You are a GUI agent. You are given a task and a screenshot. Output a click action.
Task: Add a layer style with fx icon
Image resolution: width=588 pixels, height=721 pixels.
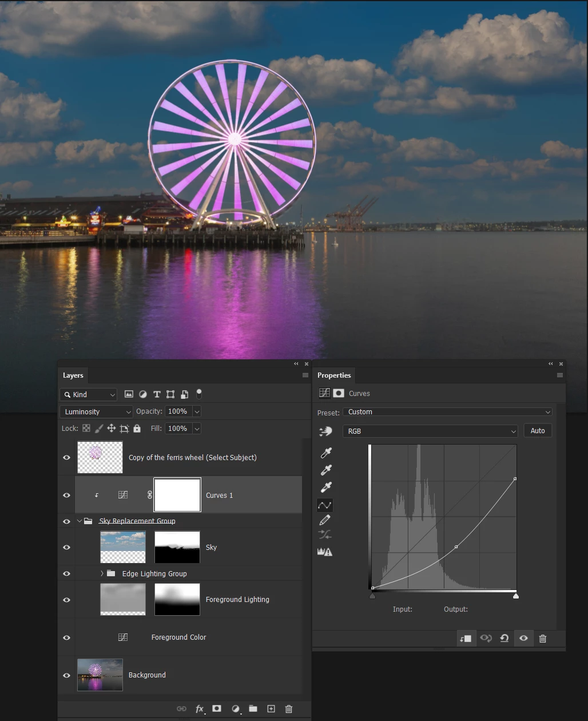[200, 709]
